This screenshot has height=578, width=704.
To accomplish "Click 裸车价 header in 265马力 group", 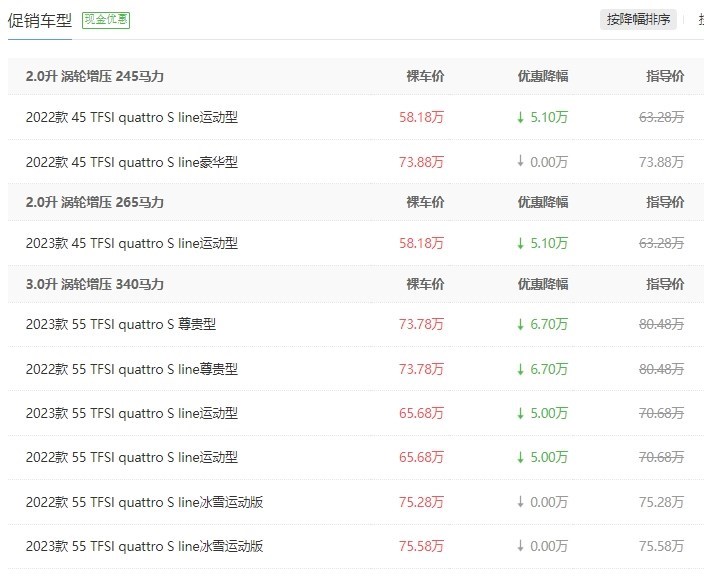I will tap(425, 202).
